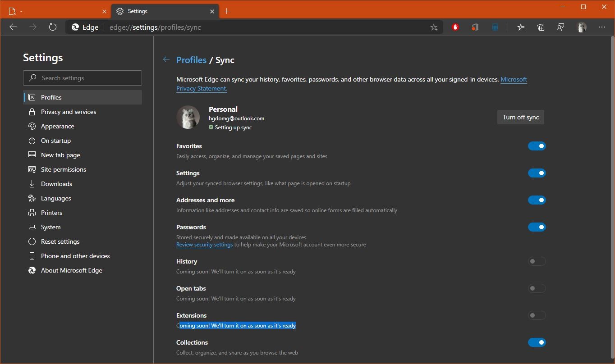Open Reset settings page

coord(83,241)
